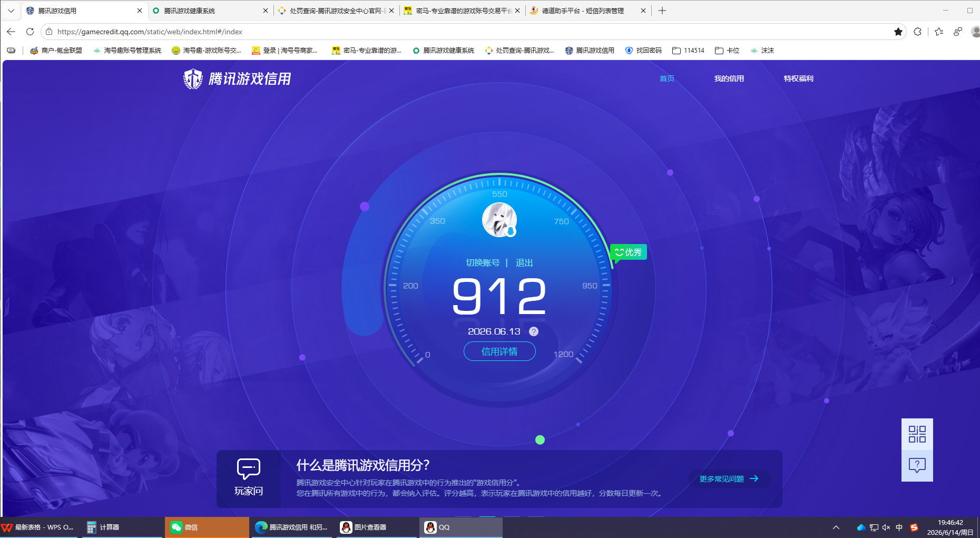The width and height of the screenshot is (980, 538).
Task: Open the taskbar clock and date
Action: click(x=950, y=527)
